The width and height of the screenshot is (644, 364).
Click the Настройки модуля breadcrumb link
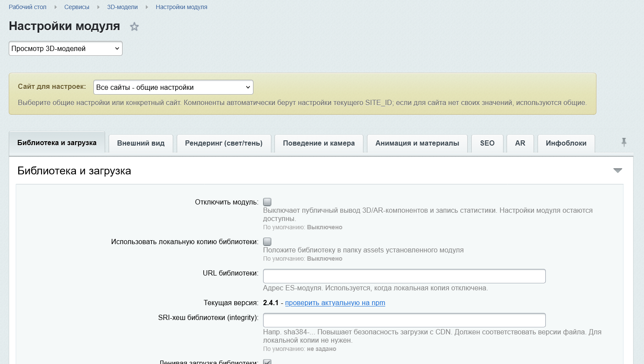click(x=182, y=7)
